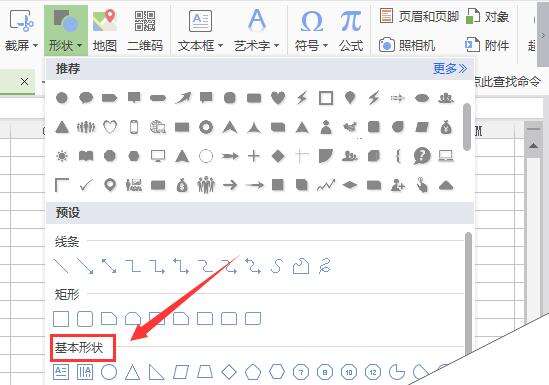Insert an 对象 object

[487, 16]
